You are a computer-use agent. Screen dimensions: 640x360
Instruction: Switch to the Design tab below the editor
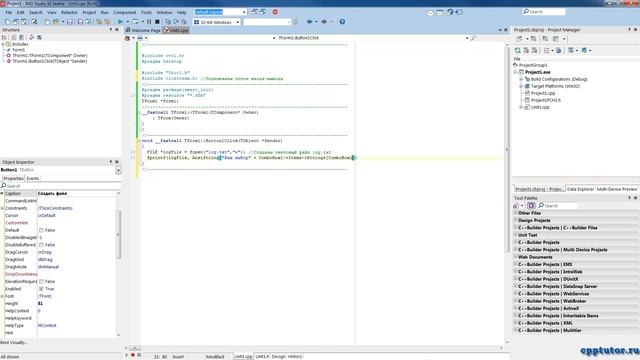278,356
